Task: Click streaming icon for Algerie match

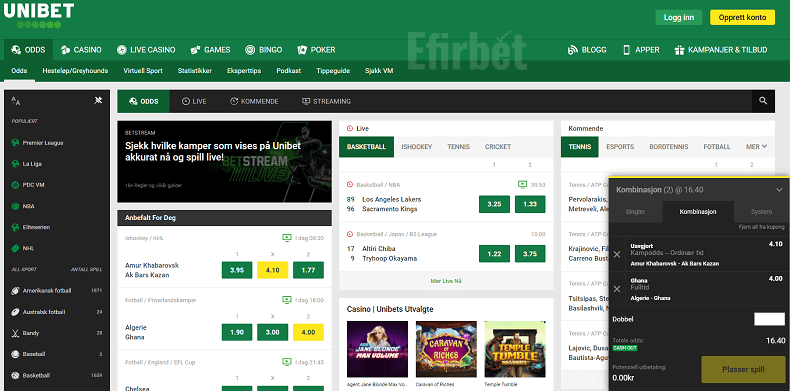Action: [x=287, y=300]
